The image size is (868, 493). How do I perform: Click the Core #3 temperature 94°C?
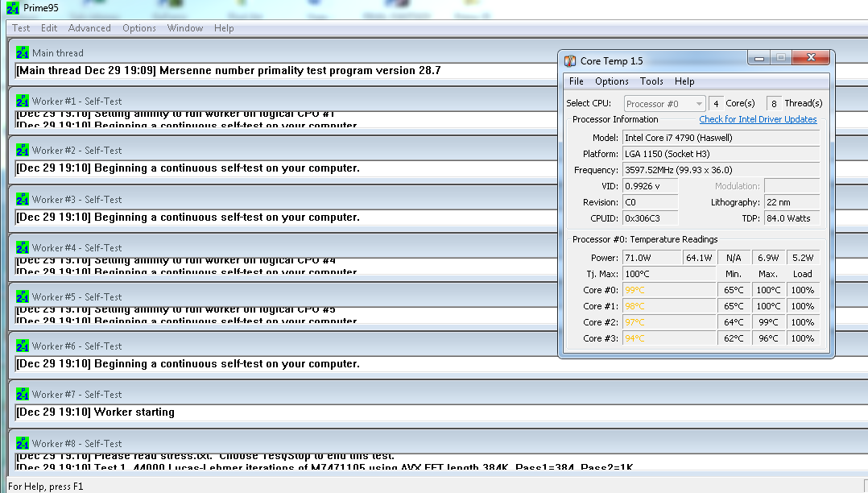[x=669, y=338]
